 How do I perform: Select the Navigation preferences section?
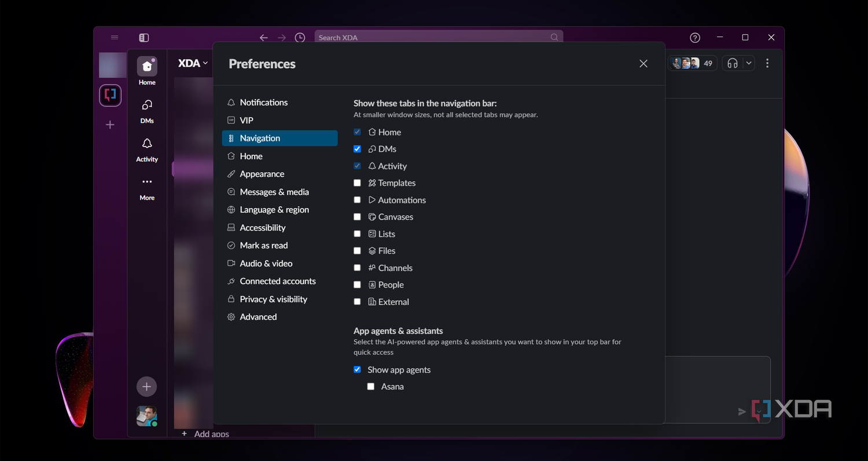[x=280, y=138]
